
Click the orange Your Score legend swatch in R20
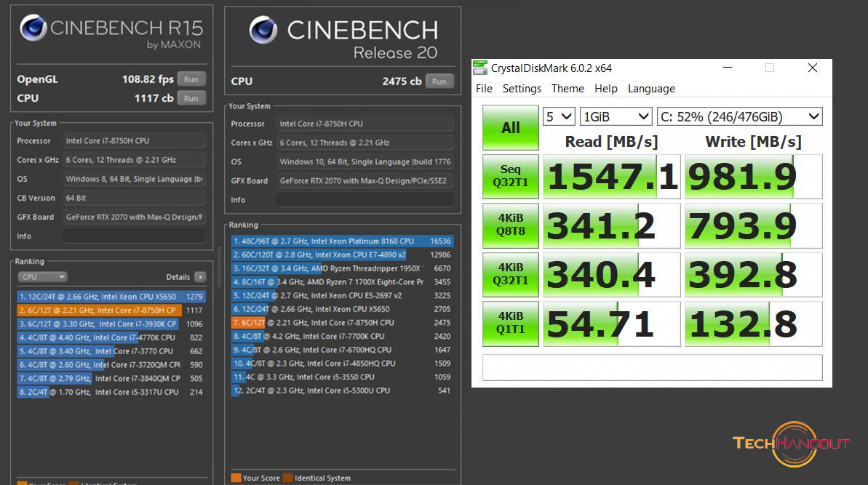click(x=236, y=478)
